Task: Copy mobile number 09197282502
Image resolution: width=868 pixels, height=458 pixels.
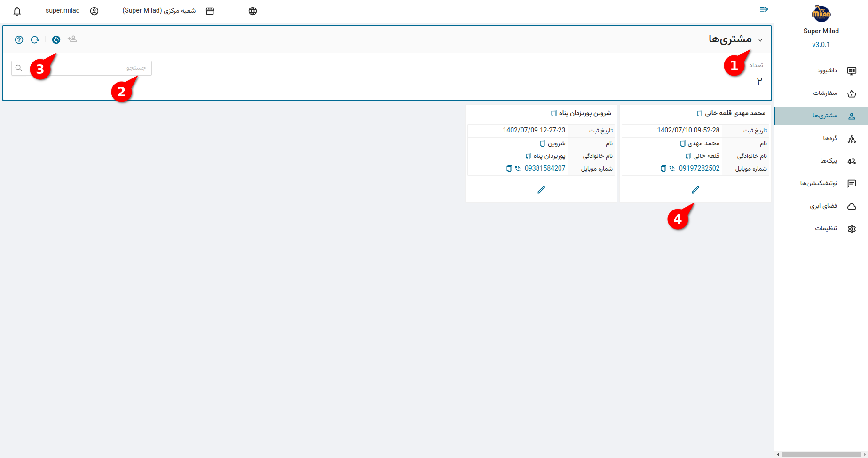Action: (663, 169)
